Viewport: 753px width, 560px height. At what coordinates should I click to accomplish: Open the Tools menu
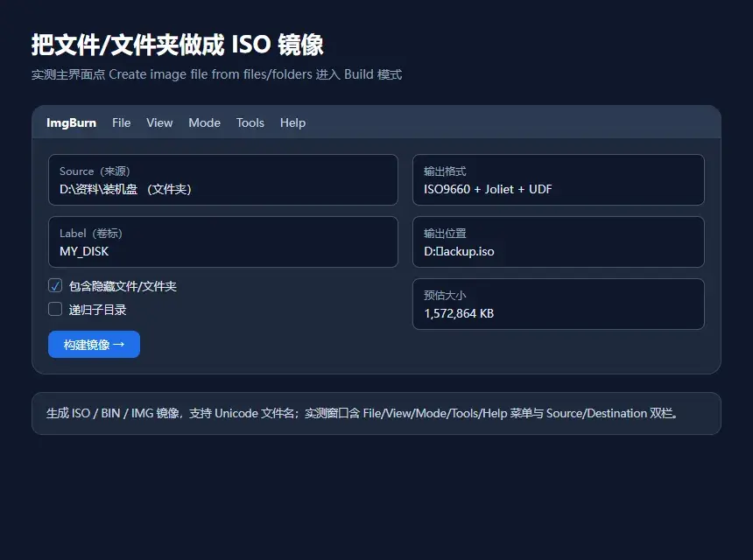tap(250, 122)
